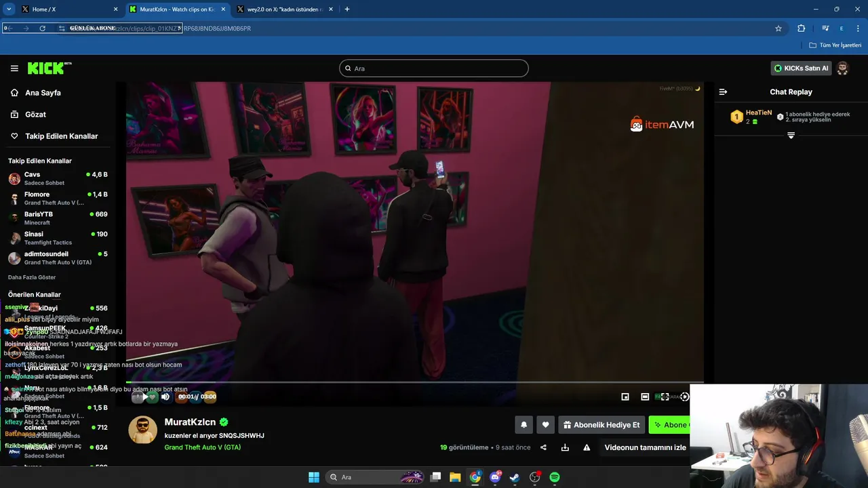Expand the gifter leaderboard chevron under HeaTieN
868x488 pixels.
(791, 136)
